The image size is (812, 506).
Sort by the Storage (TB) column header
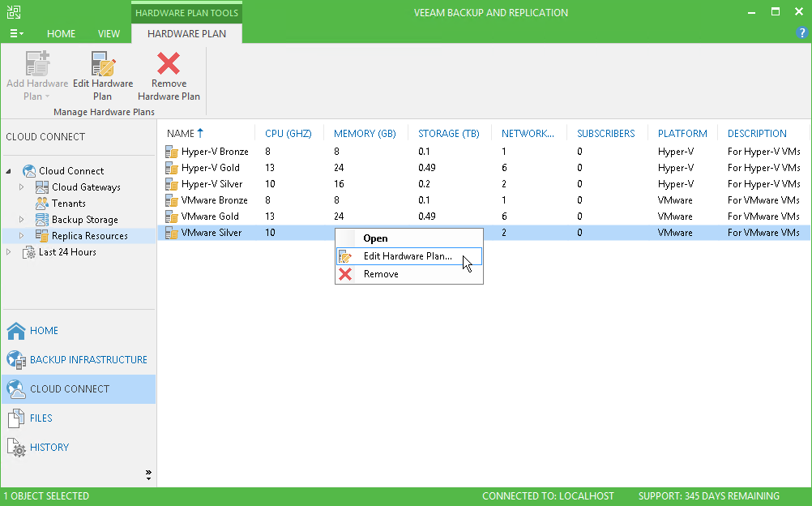pos(450,133)
